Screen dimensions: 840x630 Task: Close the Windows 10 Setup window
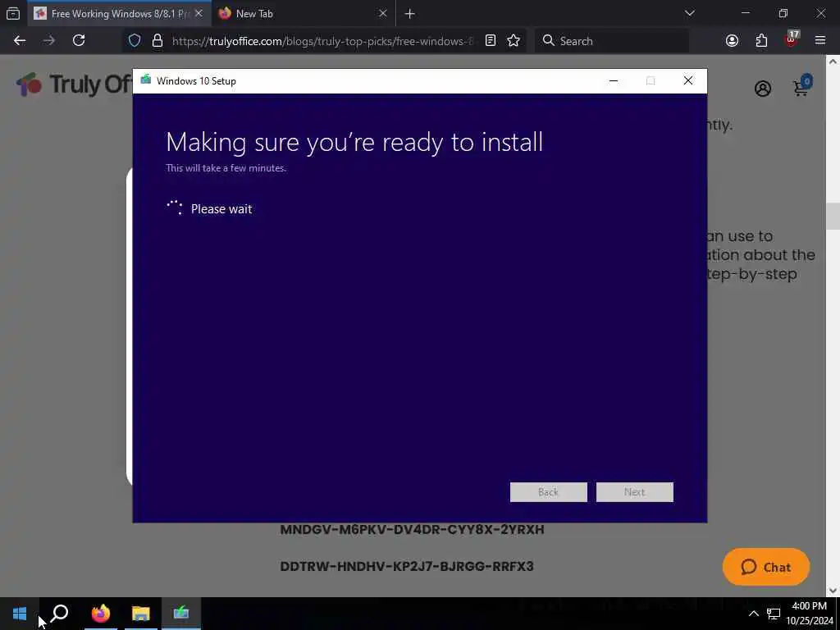(x=688, y=81)
